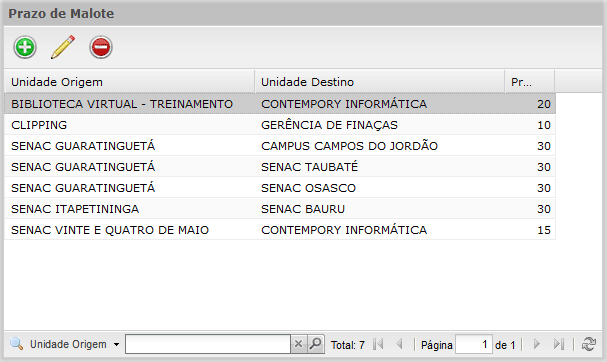Image resolution: width=607 pixels, height=362 pixels.
Task: Click the green add record icon
Action: 25,47
